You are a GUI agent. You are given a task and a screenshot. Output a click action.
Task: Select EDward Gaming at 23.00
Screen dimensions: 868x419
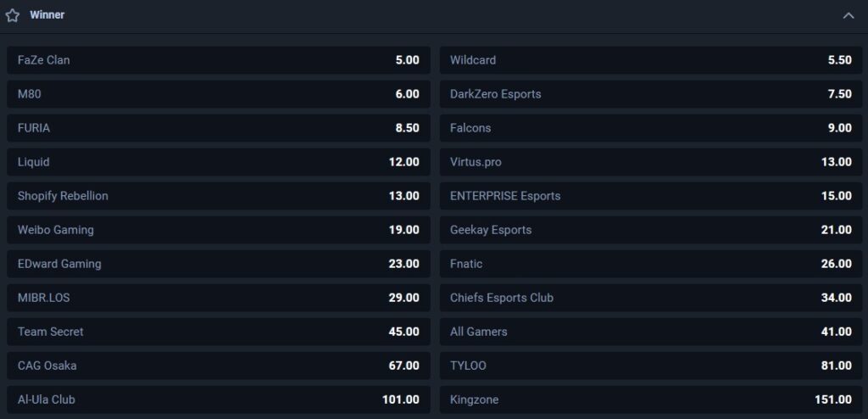click(x=218, y=264)
